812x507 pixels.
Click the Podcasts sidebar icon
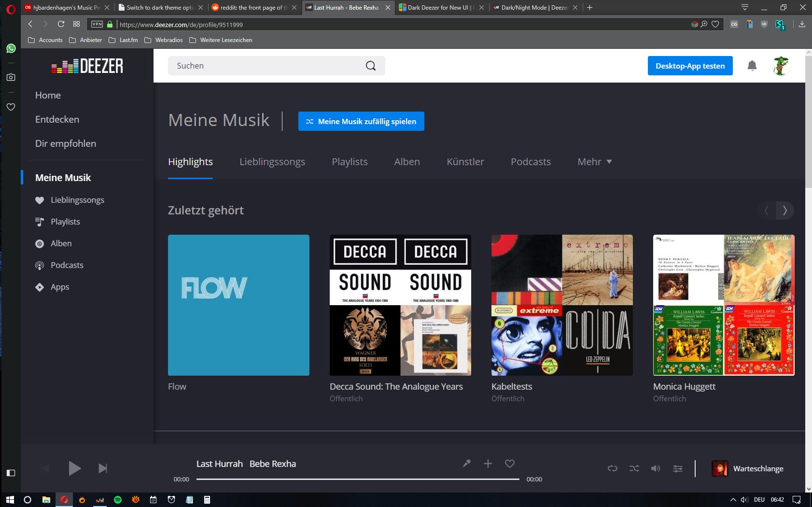tap(40, 265)
